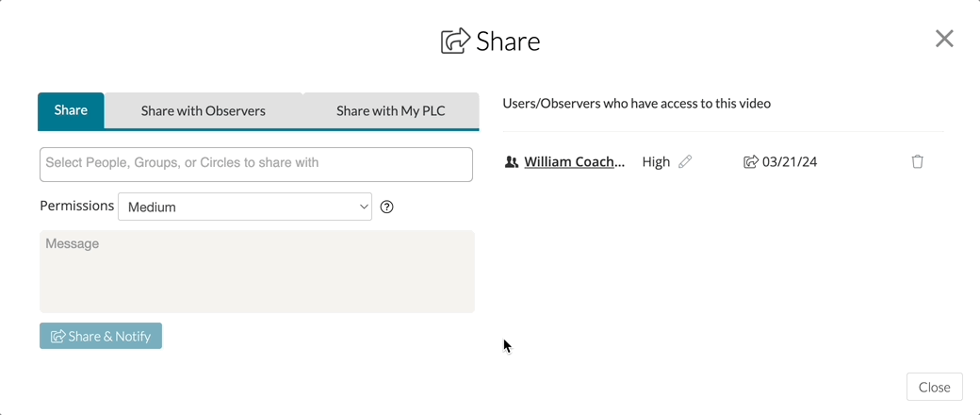Click the Close button at the bottom right

[934, 387]
